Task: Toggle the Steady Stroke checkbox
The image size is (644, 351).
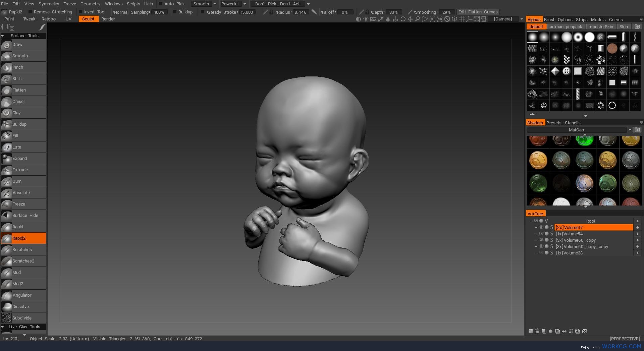Action: coord(203,12)
